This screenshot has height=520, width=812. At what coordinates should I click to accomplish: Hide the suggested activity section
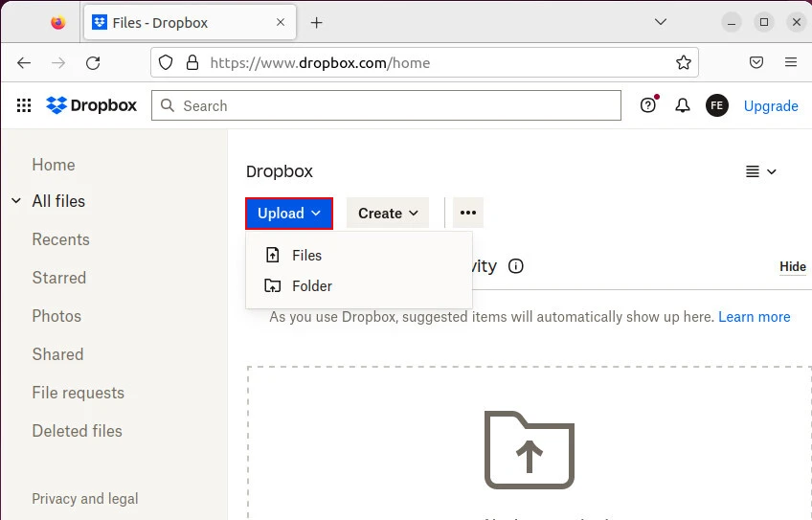[x=792, y=267]
